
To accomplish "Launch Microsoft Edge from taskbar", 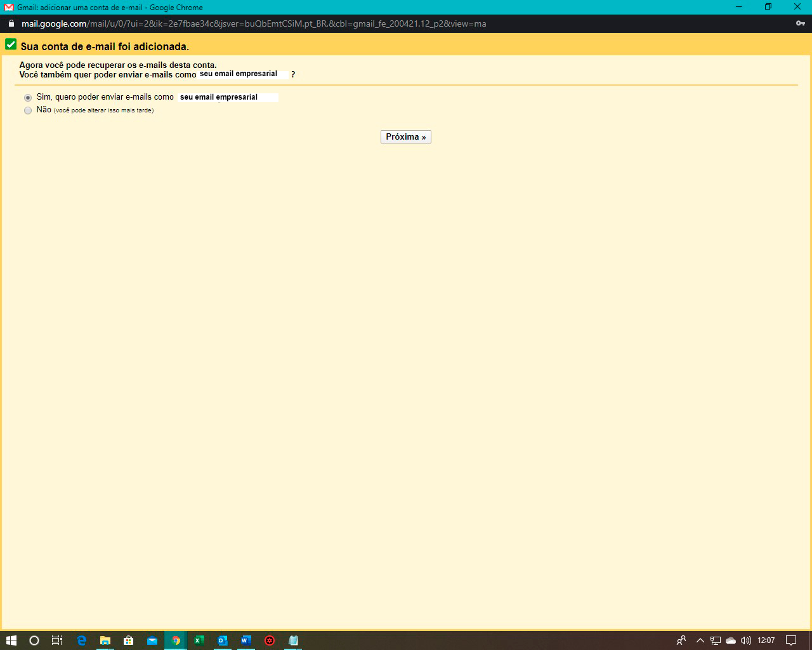I will tap(81, 640).
